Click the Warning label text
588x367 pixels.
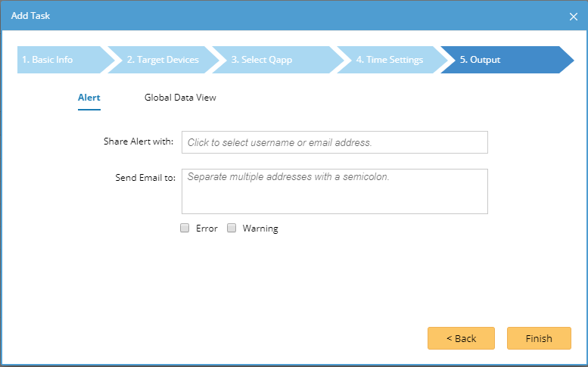(260, 229)
